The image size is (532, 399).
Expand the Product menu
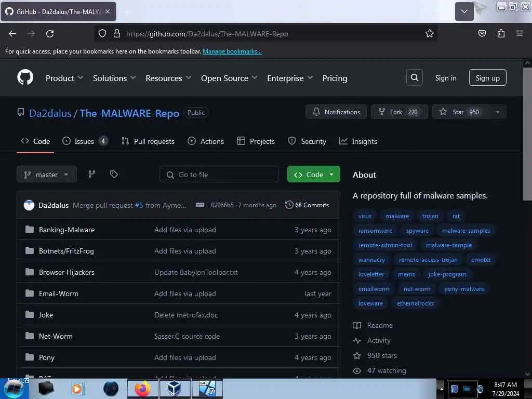64,78
